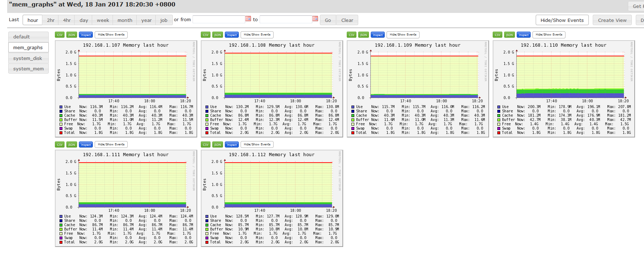The height and width of the screenshot is (257, 644).
Task: Click the red Total legend swatch for 192.168.1.108
Action: 207,133
